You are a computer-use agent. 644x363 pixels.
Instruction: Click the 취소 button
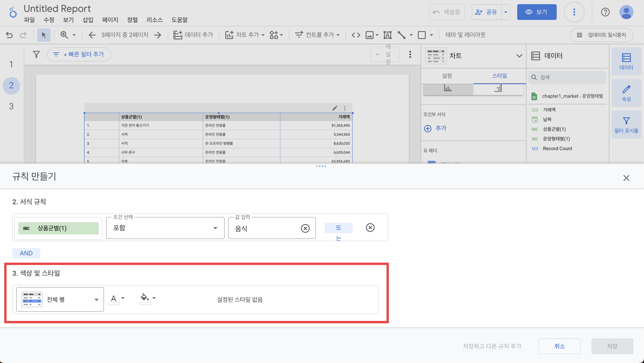click(559, 346)
